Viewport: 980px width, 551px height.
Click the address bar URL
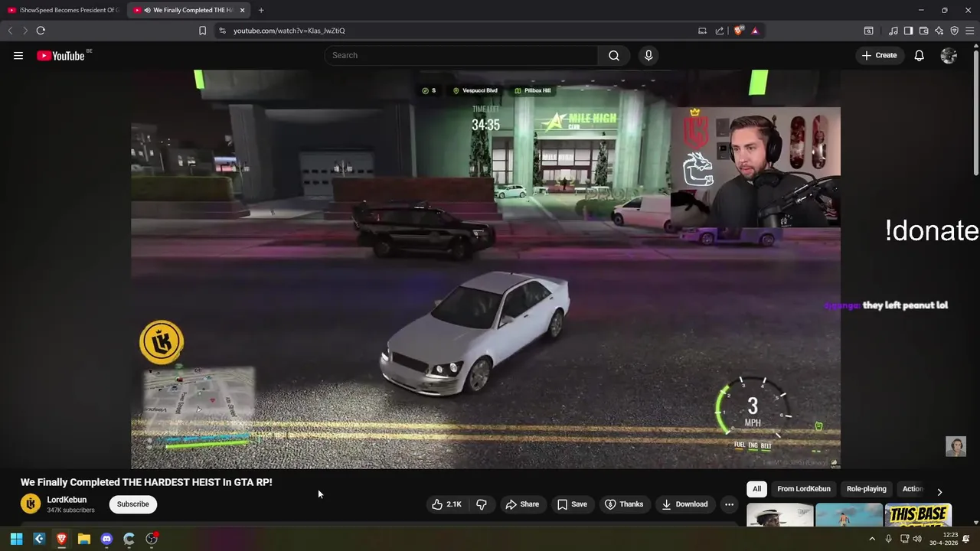pos(289,31)
